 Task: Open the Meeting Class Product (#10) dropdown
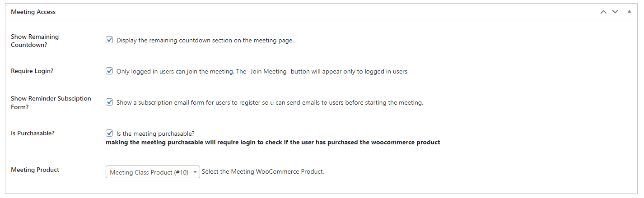(x=153, y=172)
